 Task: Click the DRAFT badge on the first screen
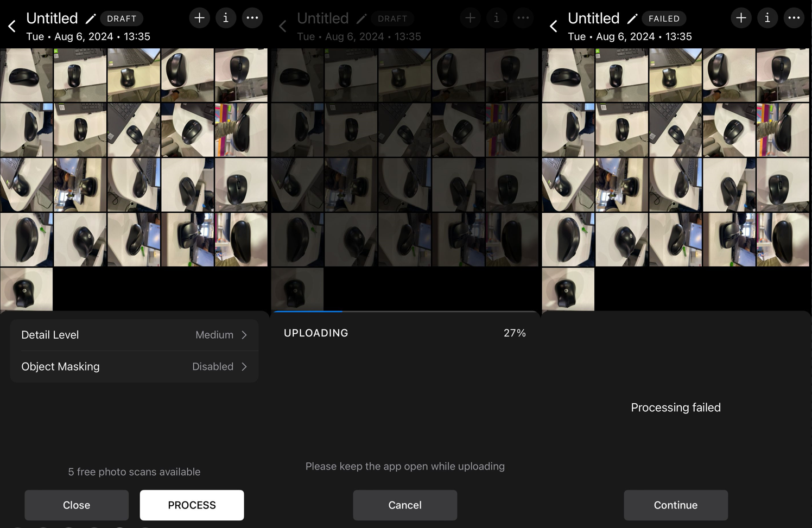[x=122, y=18]
